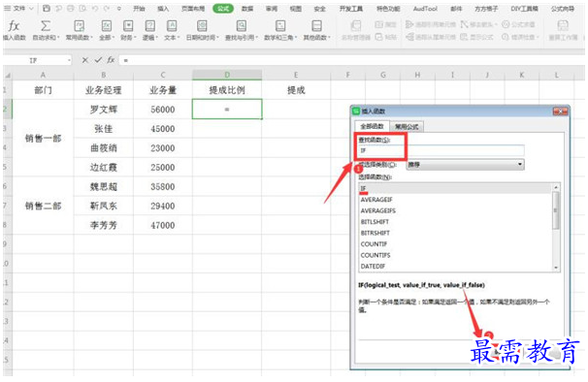The width and height of the screenshot is (588, 382).
Task: Open the Financial (财务) functions icon
Action: [x=128, y=26]
